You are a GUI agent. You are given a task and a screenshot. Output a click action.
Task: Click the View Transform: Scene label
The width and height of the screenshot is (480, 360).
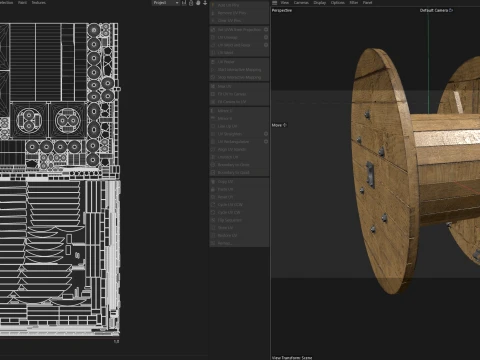[x=292, y=358]
